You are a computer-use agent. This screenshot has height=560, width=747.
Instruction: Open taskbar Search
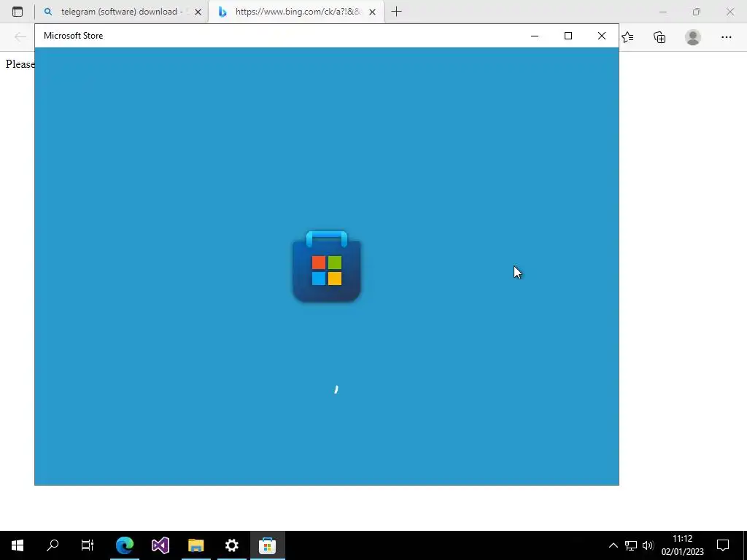tap(53, 545)
